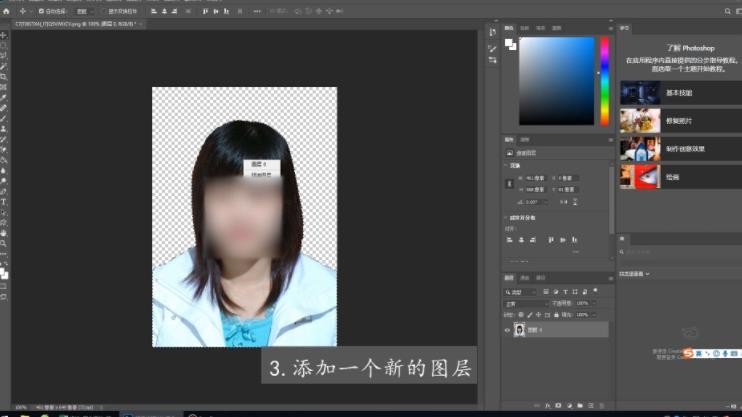Click the Home icon in options bar
The width and height of the screenshot is (742, 417).
coord(6,11)
